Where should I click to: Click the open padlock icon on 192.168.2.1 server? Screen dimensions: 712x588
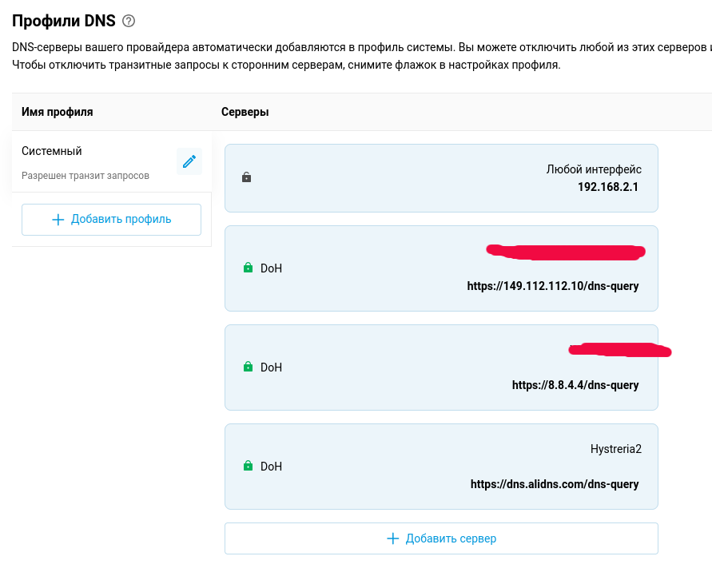(x=247, y=177)
